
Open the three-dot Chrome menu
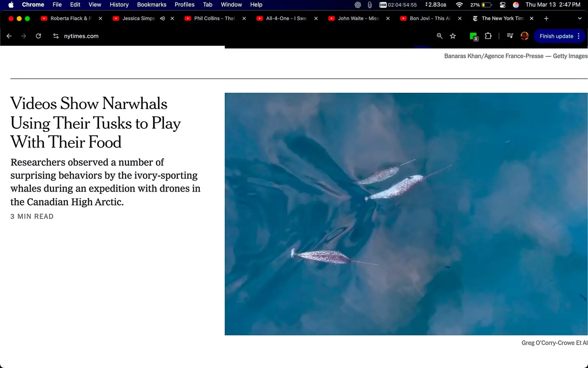coord(578,36)
